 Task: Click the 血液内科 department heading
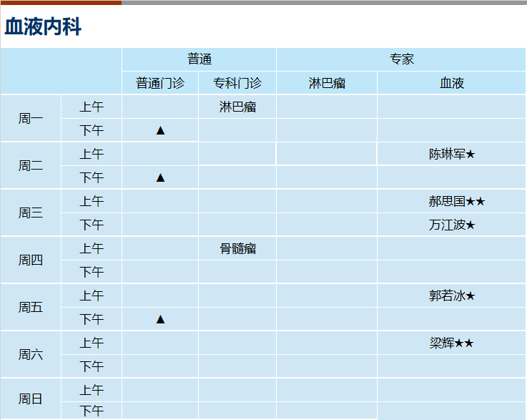click(x=43, y=26)
